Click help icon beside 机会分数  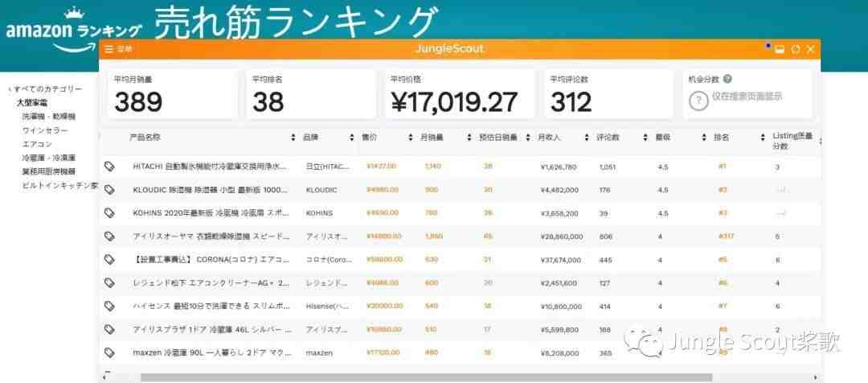coord(728,80)
